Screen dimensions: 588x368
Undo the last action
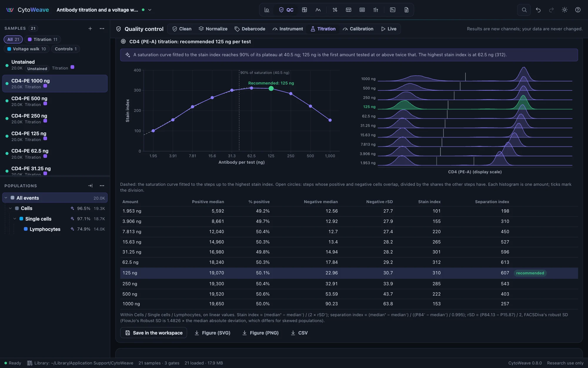(x=538, y=10)
